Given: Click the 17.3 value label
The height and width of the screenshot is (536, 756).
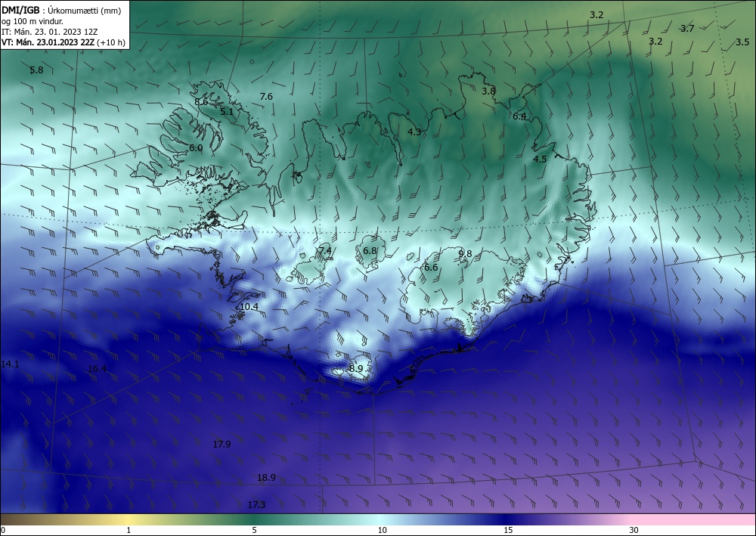Looking at the screenshot, I should pos(256,505).
